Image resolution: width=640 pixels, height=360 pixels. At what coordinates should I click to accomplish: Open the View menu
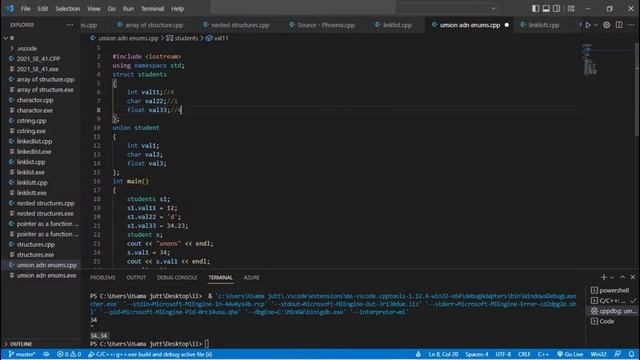point(93,9)
